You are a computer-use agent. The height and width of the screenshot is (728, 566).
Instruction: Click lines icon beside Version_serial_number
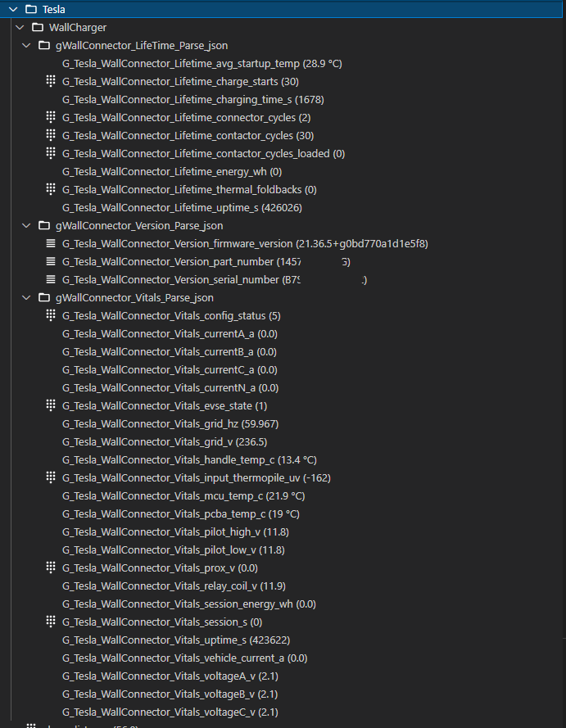coord(51,279)
